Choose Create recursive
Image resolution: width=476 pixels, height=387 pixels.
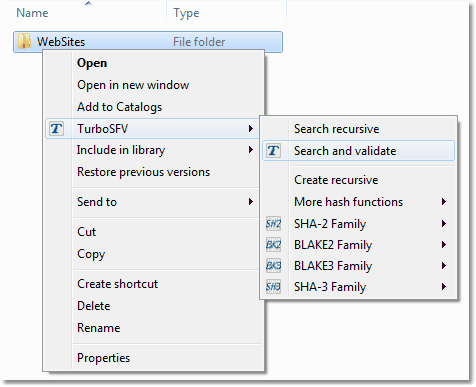[358, 180]
